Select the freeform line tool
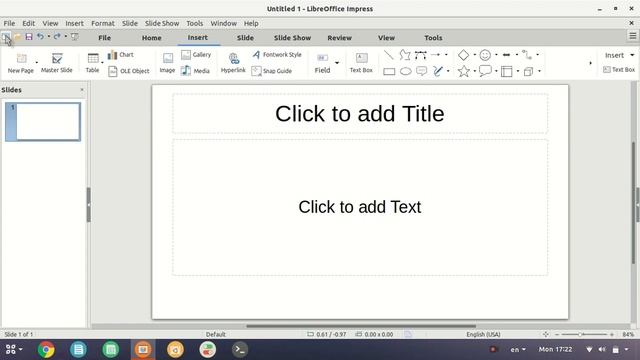640x360 pixels. (438, 71)
